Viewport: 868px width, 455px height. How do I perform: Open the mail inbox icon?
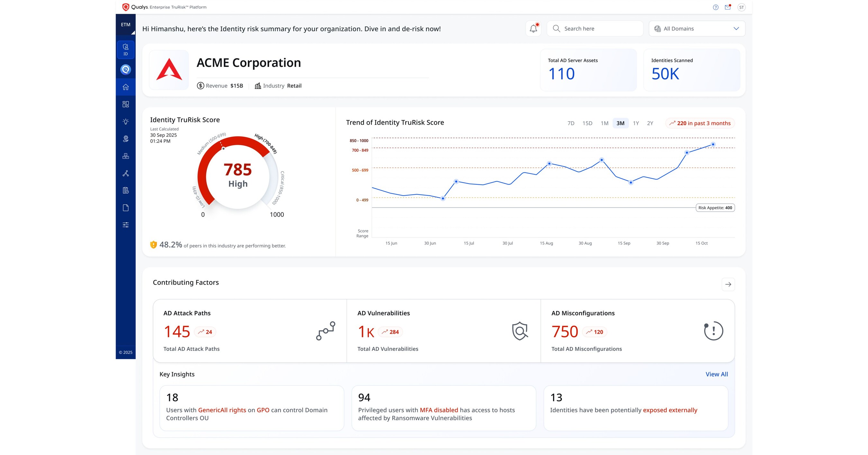(x=728, y=7)
